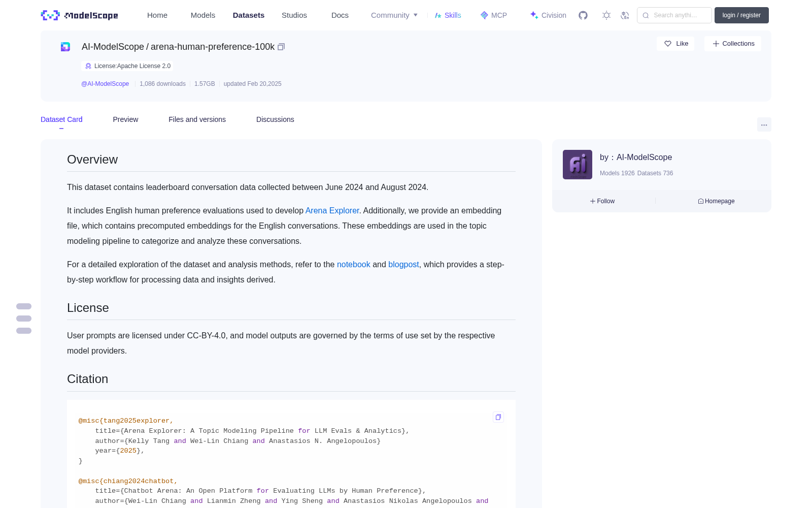Screen dimensions: 812x508
Task: Open the Datasets section
Action: pyautogui.click(x=249, y=15)
